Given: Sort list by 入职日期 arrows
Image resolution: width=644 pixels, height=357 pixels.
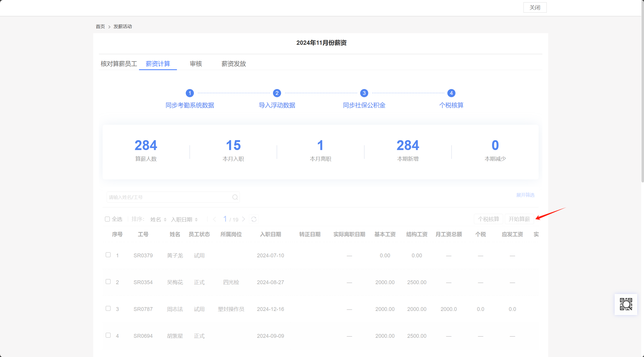Looking at the screenshot, I should point(196,220).
